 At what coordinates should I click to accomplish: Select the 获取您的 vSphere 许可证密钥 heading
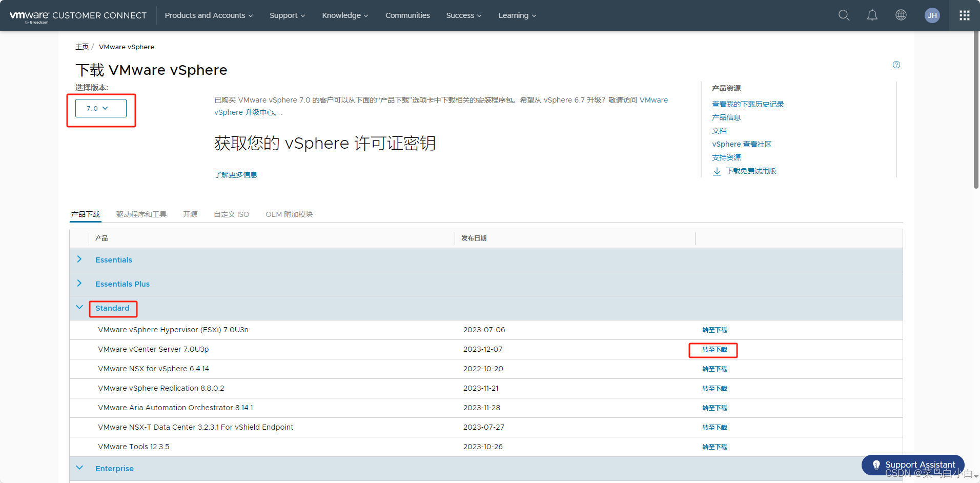[x=325, y=143]
